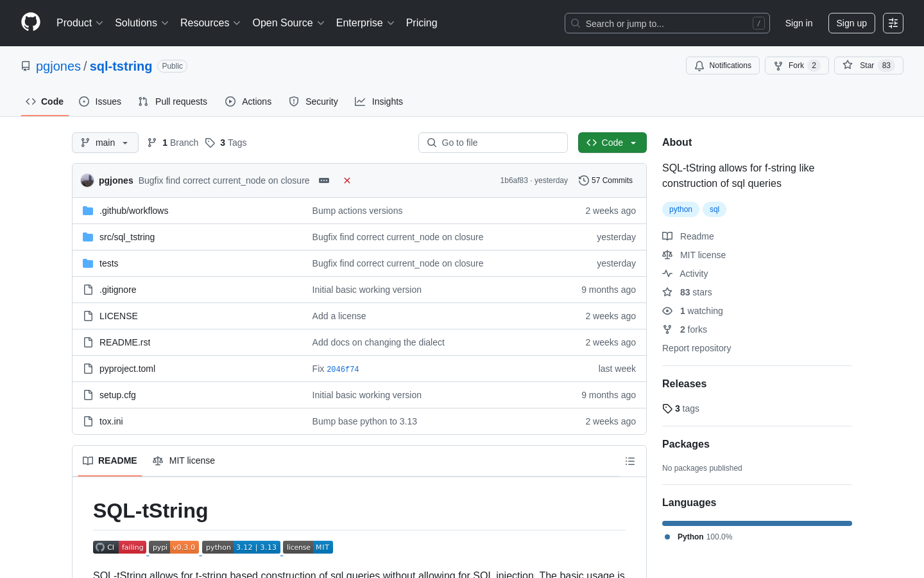Select the README tab in file viewer

(x=110, y=461)
